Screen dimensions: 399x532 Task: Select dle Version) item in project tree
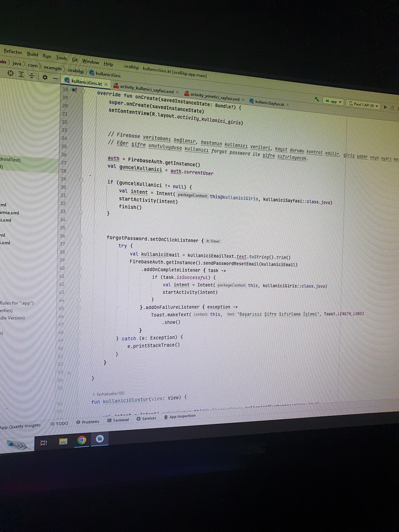pyautogui.click(x=13, y=318)
